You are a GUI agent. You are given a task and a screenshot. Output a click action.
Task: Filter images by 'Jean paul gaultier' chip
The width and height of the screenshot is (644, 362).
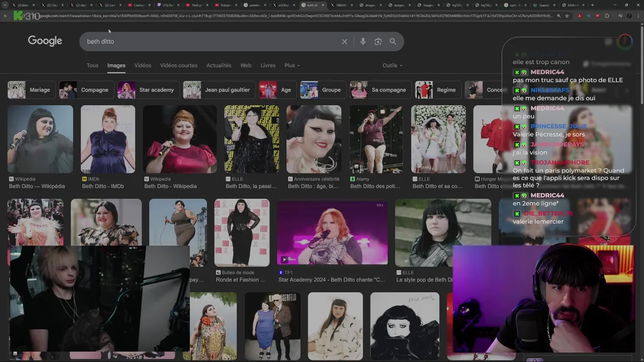coord(219,90)
